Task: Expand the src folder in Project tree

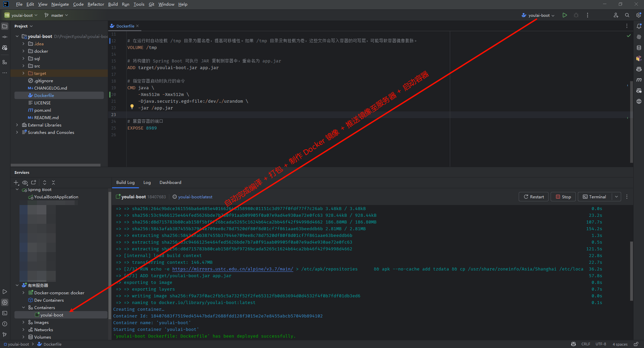Action: [x=23, y=66]
